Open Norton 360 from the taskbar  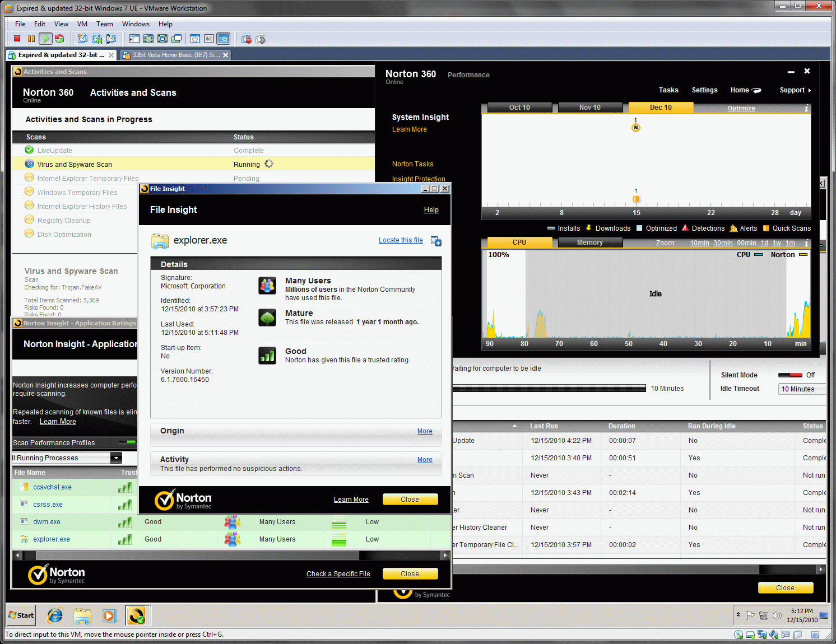[136, 615]
